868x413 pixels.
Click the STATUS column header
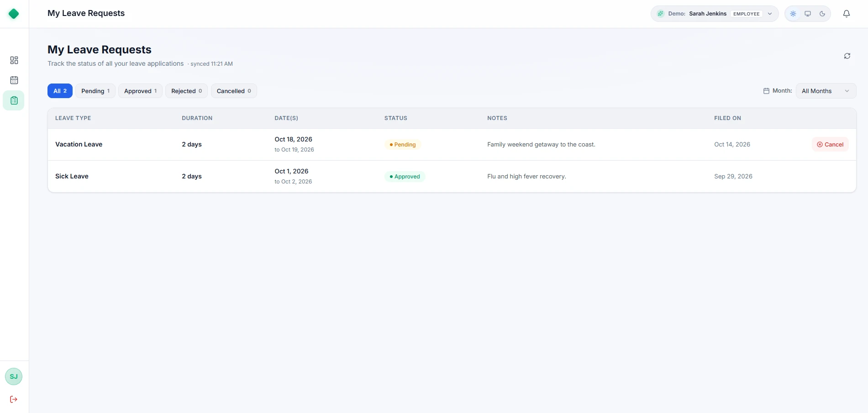click(x=395, y=118)
